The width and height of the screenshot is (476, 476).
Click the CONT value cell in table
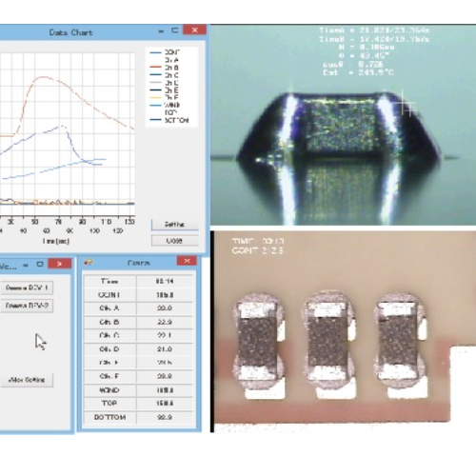click(165, 295)
